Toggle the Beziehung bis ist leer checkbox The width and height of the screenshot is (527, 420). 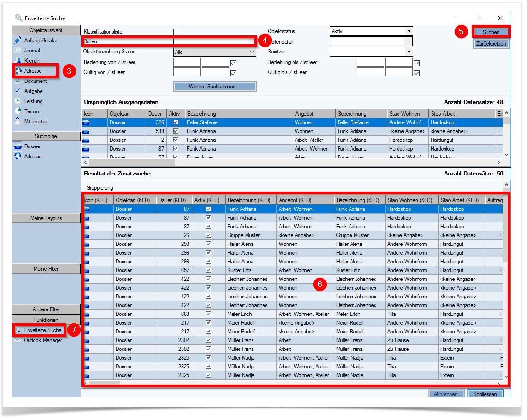tap(416, 63)
